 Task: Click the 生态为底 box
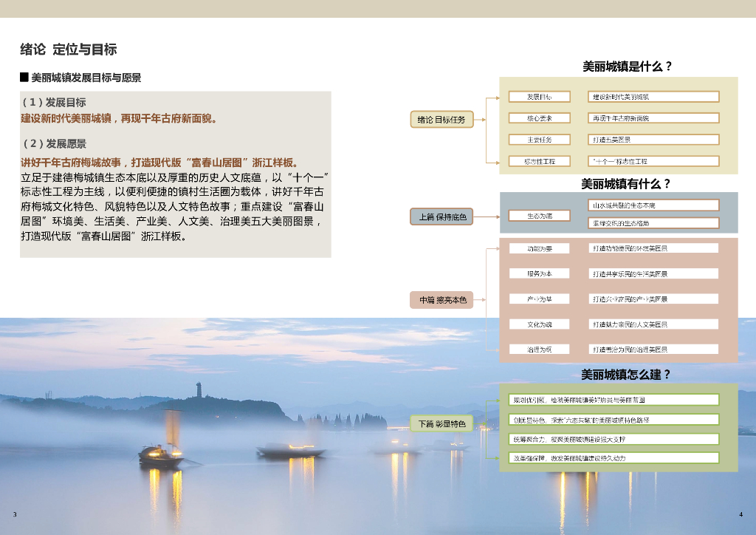click(540, 216)
